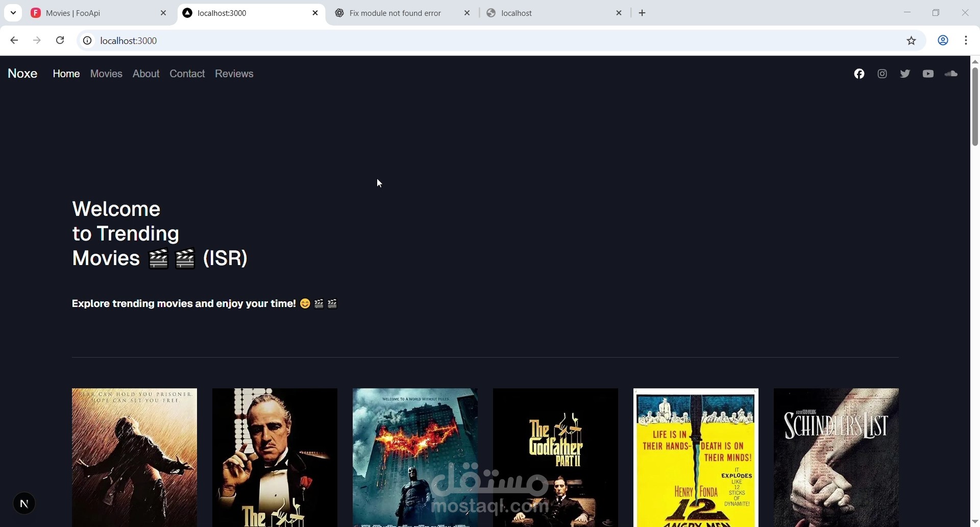
Task: Go back to the previous page
Action: tap(14, 40)
